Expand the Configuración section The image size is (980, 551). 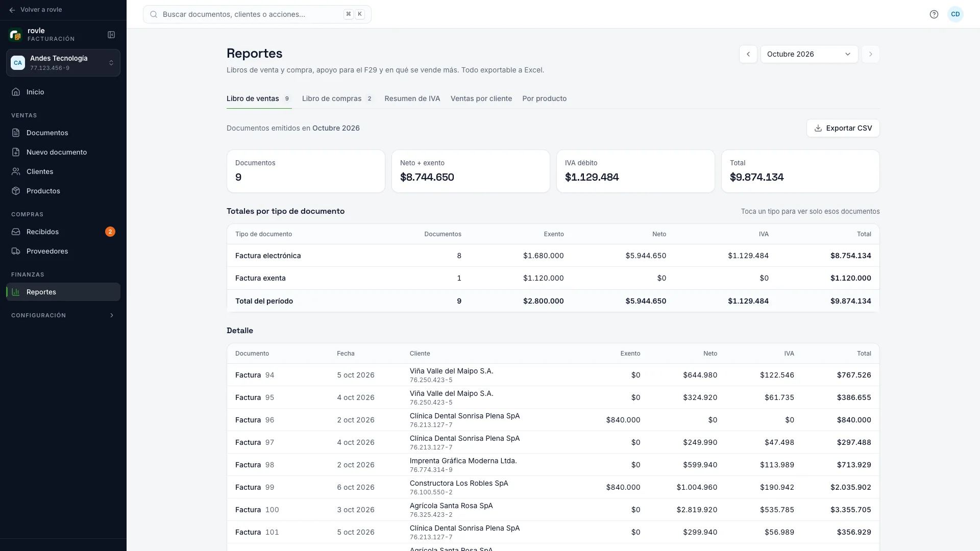63,315
